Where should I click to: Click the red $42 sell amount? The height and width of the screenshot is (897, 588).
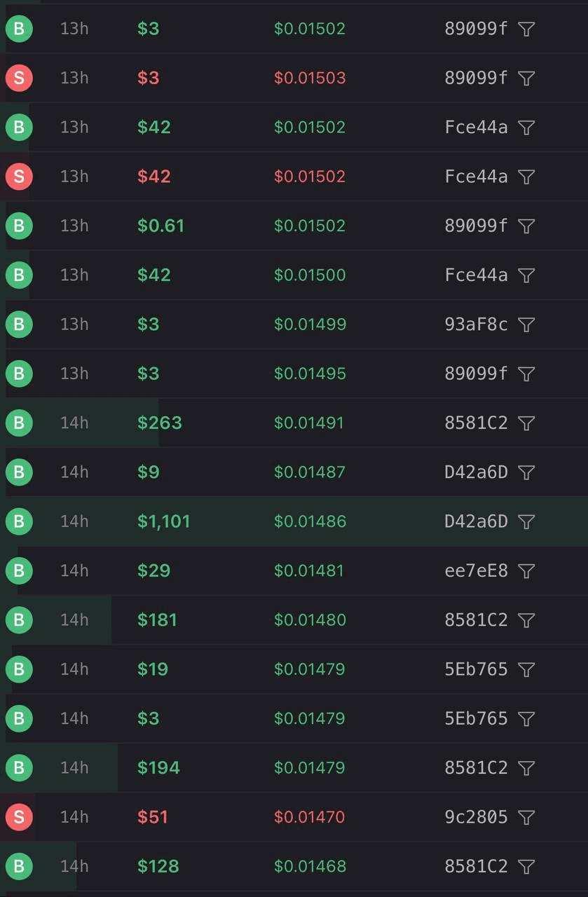154,177
